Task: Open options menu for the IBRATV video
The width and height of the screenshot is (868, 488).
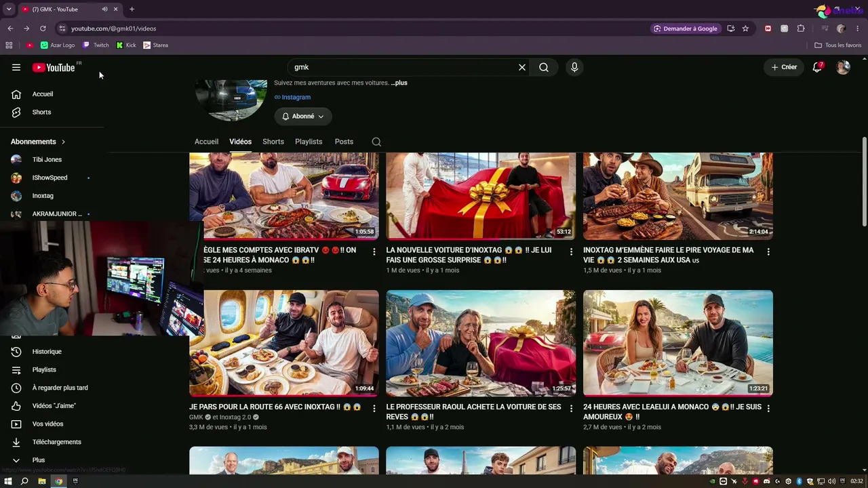Action: tap(374, 251)
